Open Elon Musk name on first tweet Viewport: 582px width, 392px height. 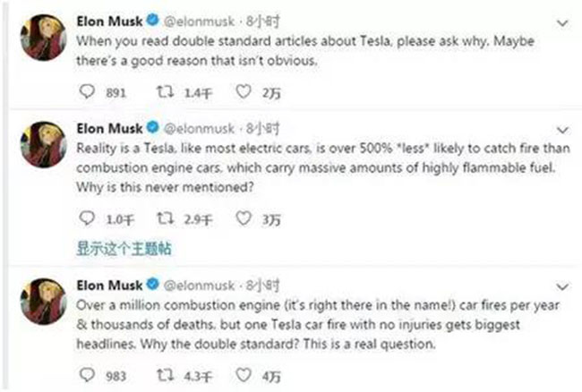tap(109, 21)
